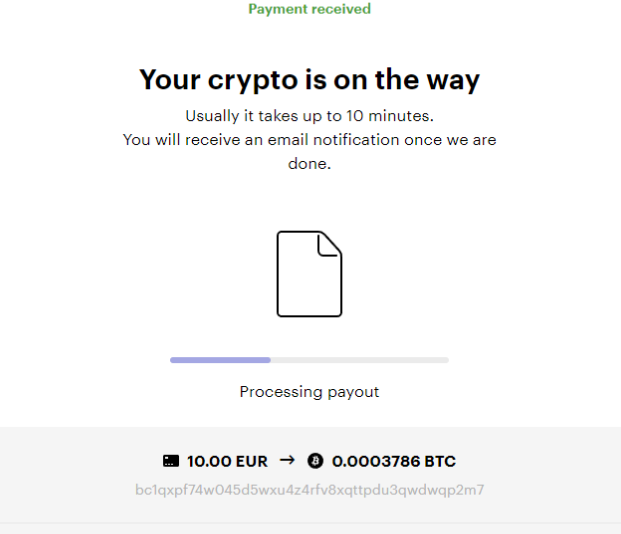Click the word crypto in the heading
Viewport: 621px width, 534px height.
[x=253, y=81]
